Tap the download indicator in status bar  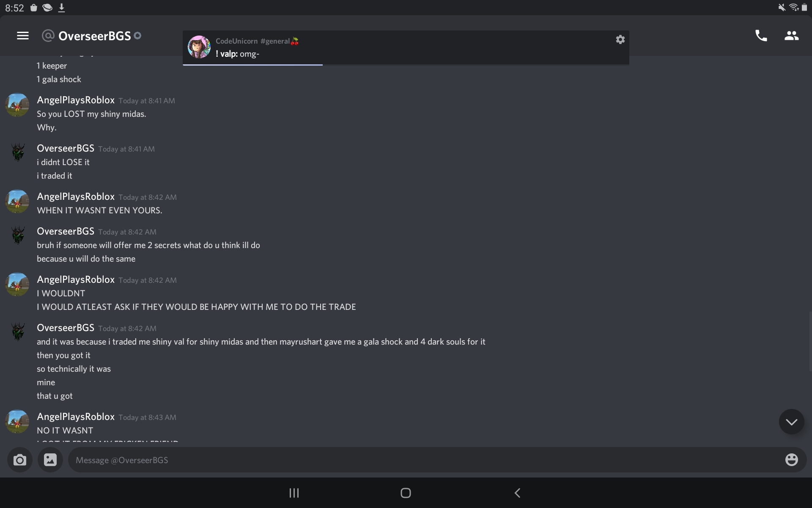pyautogui.click(x=61, y=8)
